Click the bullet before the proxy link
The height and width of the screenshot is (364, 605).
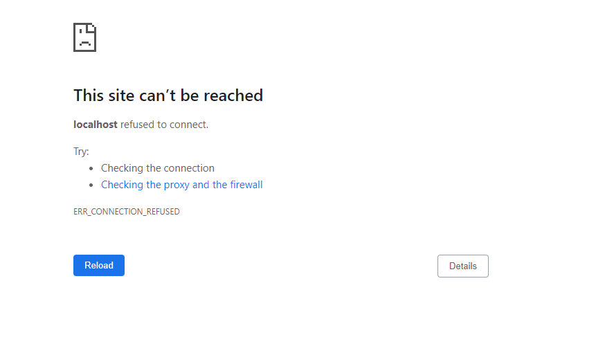91,185
